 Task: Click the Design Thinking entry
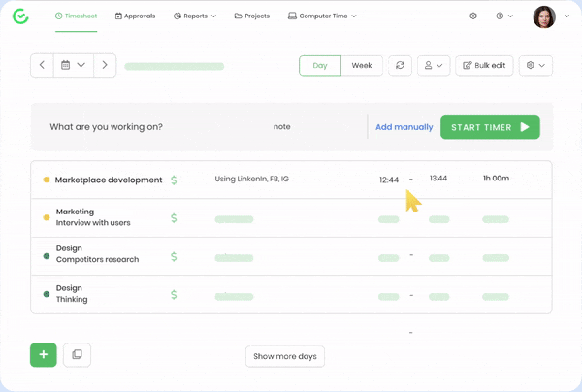click(x=72, y=294)
